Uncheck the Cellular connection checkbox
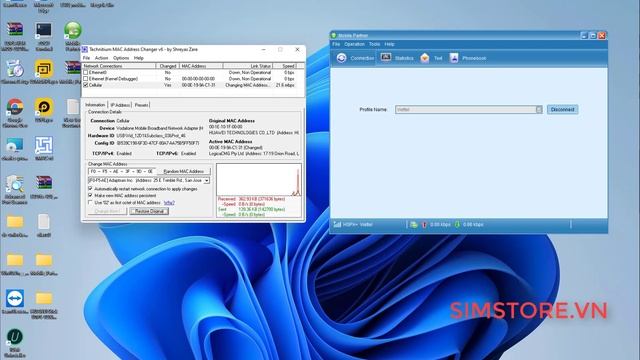This screenshot has height=360, width=640. [x=85, y=85]
